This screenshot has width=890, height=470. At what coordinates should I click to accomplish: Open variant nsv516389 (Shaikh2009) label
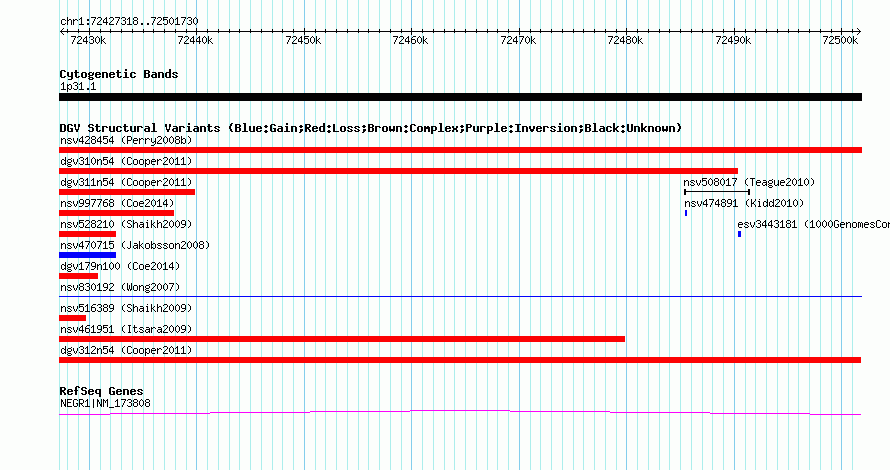tap(126, 308)
